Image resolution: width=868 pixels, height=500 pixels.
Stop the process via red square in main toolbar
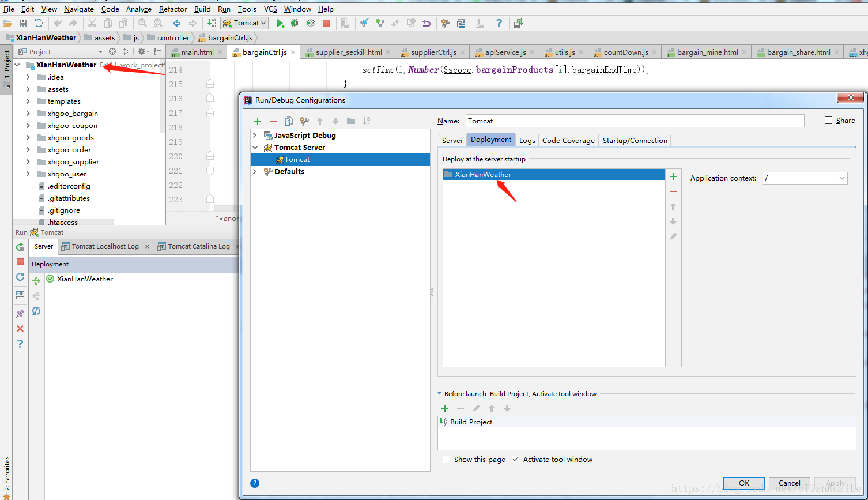point(326,23)
